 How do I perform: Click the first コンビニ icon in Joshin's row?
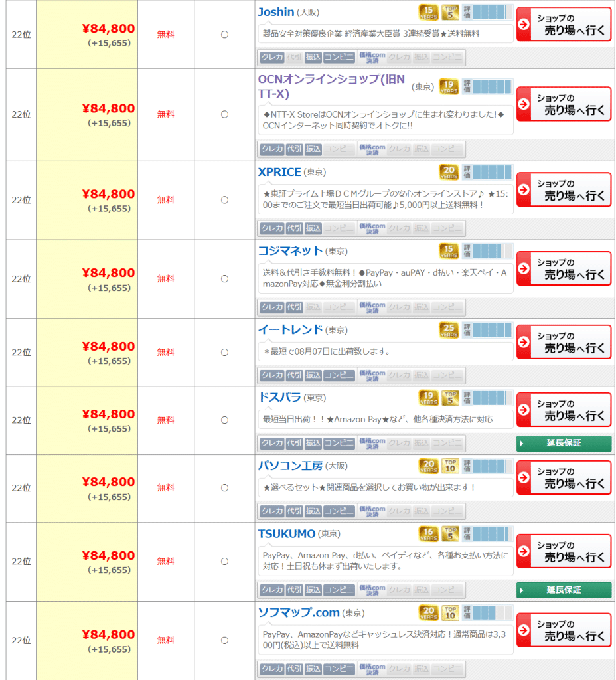point(339,57)
